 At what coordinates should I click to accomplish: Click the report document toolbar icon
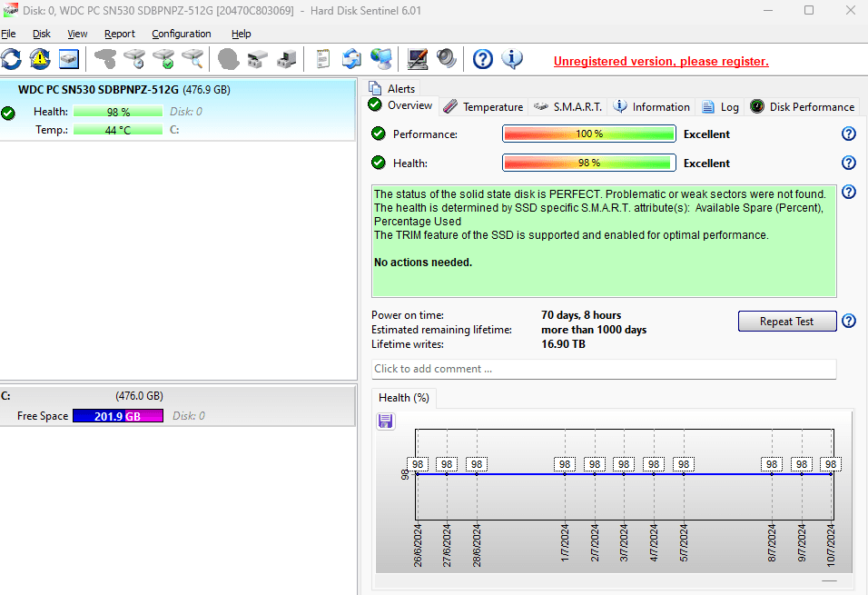[x=322, y=60]
